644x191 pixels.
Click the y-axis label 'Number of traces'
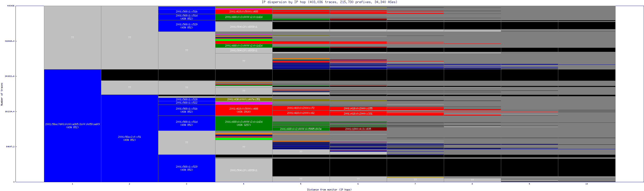coord(2,94)
